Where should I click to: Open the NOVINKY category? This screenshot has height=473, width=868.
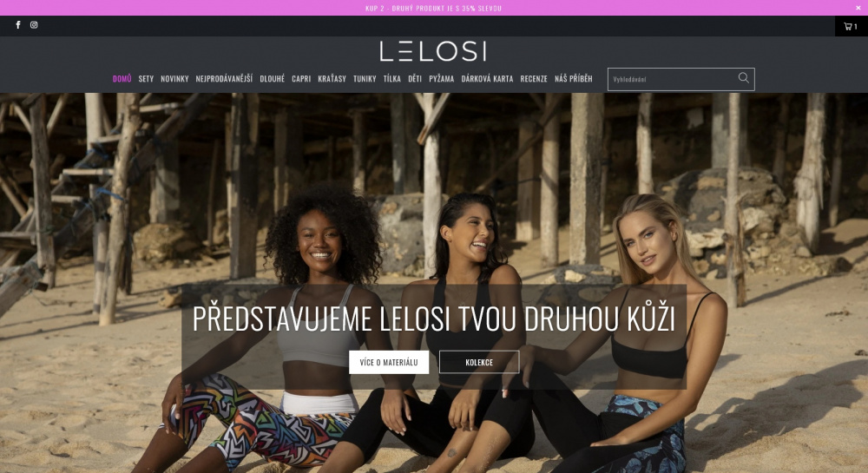pos(174,79)
